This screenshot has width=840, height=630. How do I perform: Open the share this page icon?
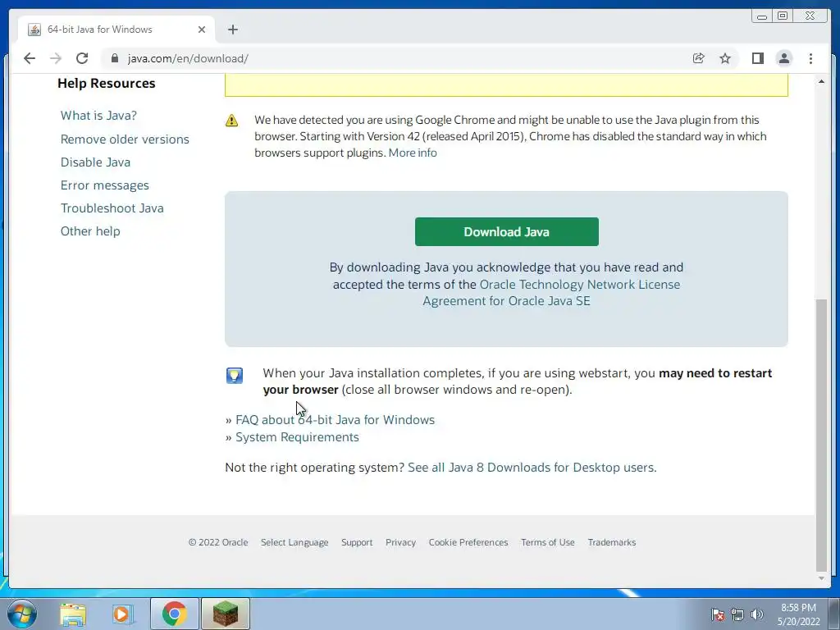coord(699,58)
